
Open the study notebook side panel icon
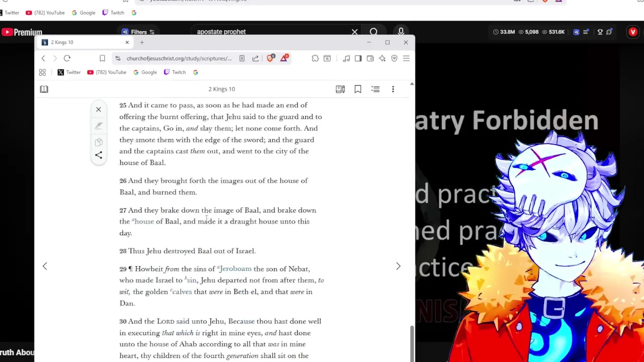pyautogui.click(x=340, y=89)
